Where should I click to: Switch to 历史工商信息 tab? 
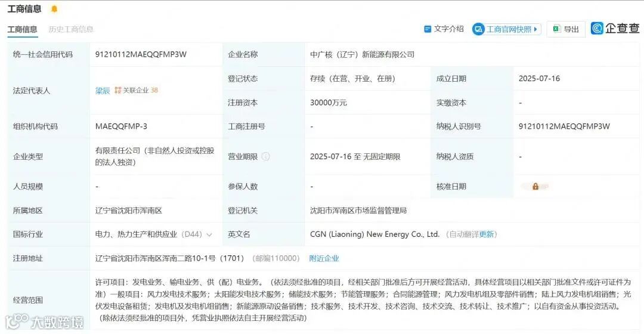70,30
